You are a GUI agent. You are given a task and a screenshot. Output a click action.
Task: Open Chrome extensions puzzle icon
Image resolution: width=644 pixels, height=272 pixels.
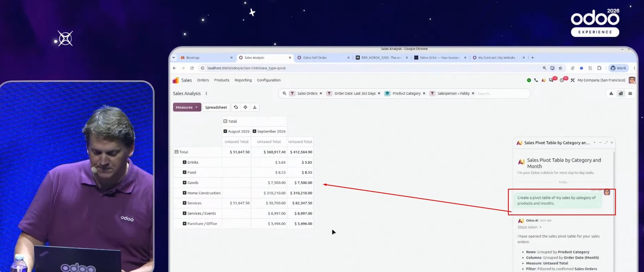pos(599,68)
